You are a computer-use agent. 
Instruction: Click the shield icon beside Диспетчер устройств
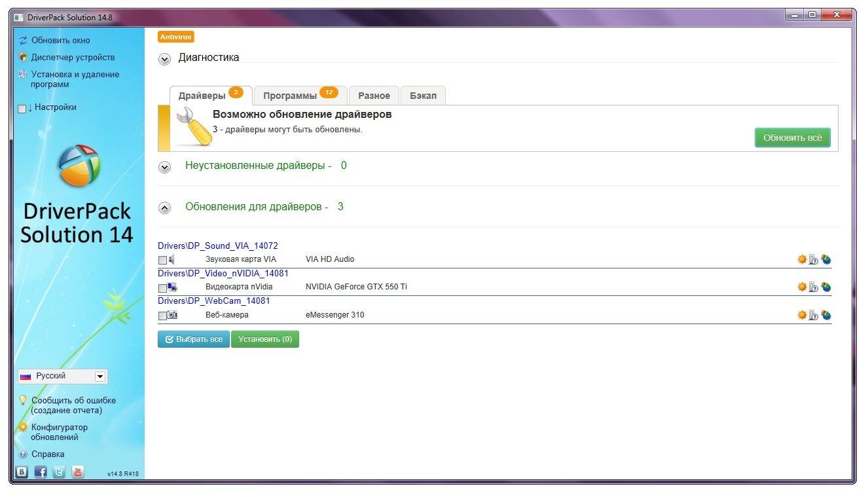24,58
